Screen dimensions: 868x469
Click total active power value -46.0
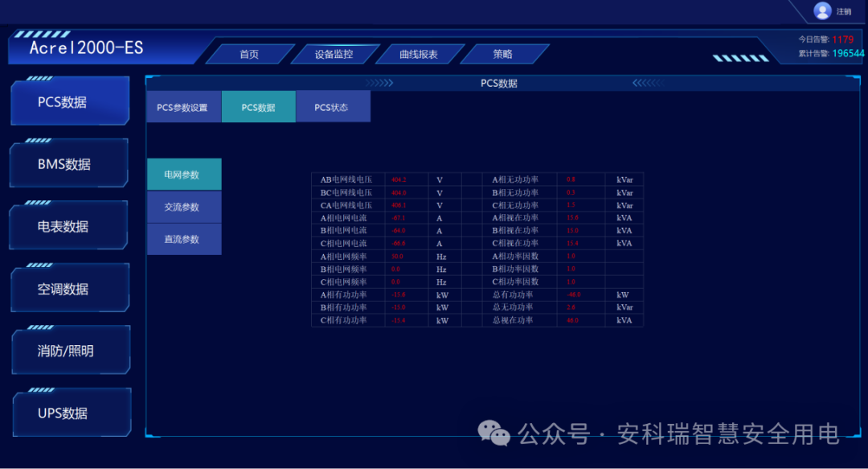coord(574,295)
